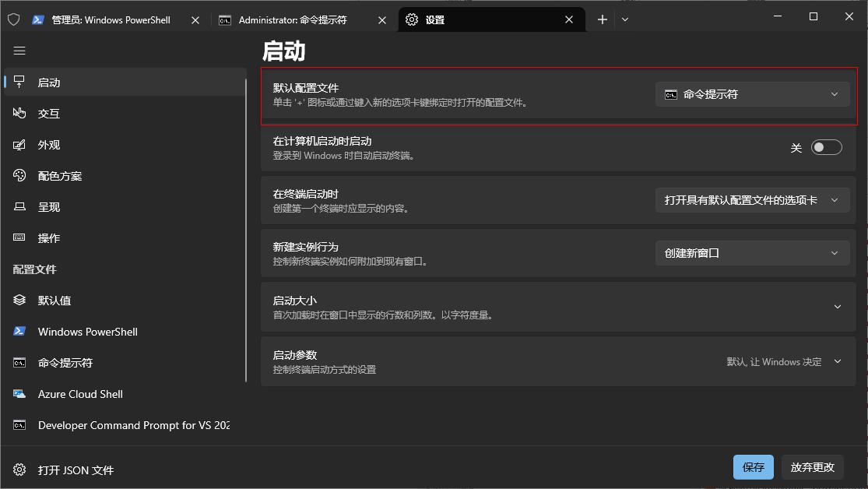The image size is (868, 489).
Task: Open the navigation hamburger menu
Action: click(x=19, y=51)
